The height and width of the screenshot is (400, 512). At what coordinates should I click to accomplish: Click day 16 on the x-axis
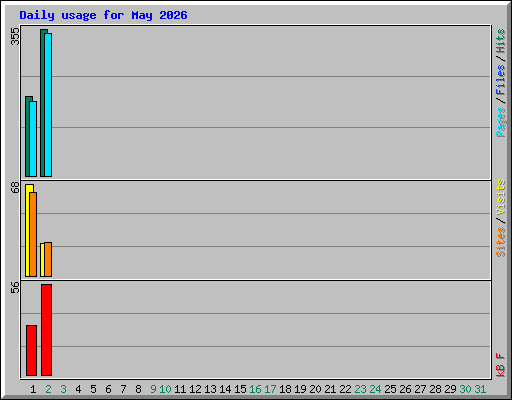pyautogui.click(x=255, y=389)
